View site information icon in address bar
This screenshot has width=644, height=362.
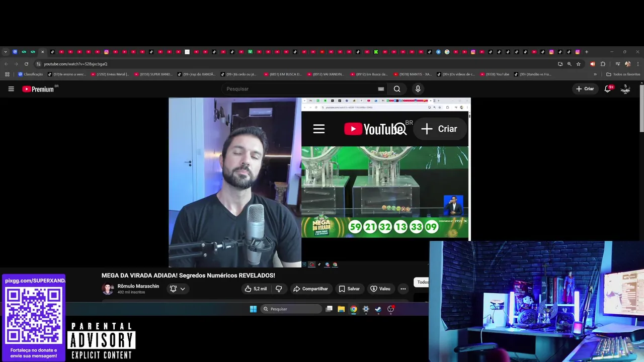click(38, 64)
